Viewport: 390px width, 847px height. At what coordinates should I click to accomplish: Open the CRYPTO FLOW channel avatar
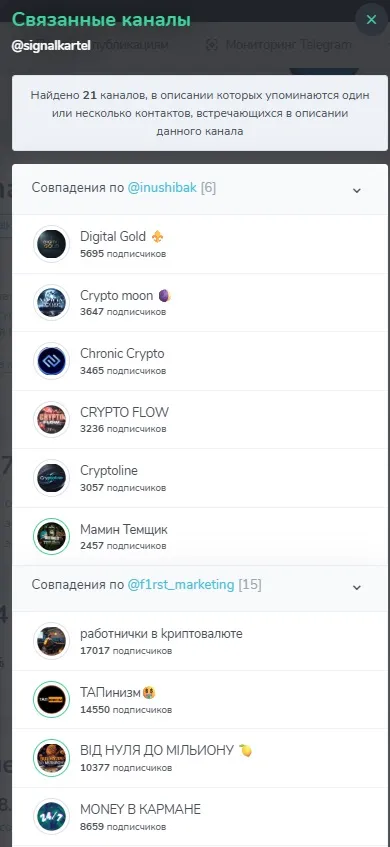[x=51, y=419]
